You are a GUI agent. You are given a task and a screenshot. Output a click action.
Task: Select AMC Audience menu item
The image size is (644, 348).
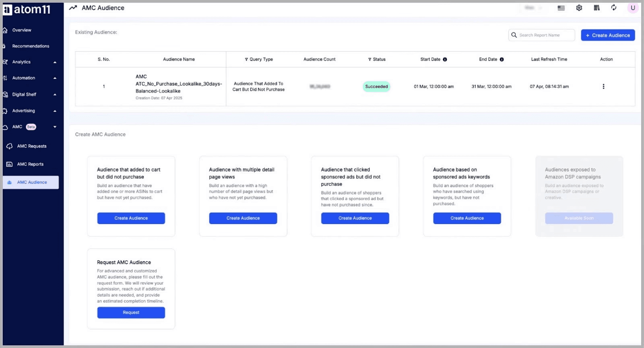[31, 182]
